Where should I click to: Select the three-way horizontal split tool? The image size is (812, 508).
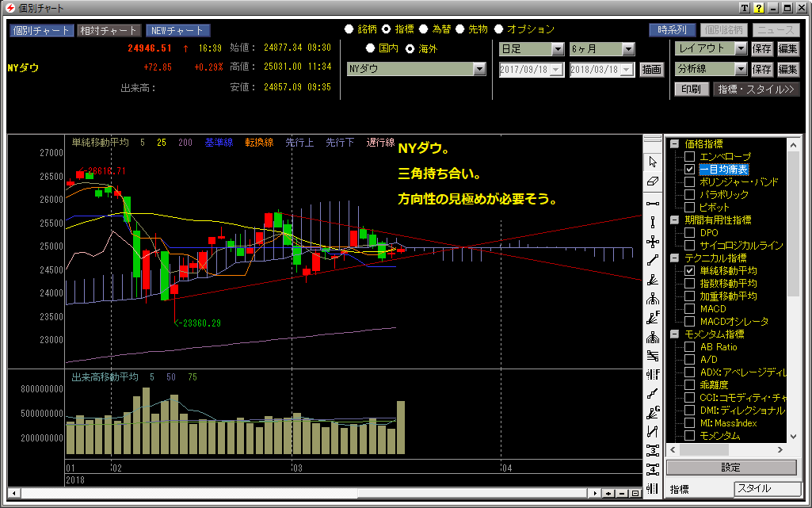pyautogui.click(x=653, y=450)
